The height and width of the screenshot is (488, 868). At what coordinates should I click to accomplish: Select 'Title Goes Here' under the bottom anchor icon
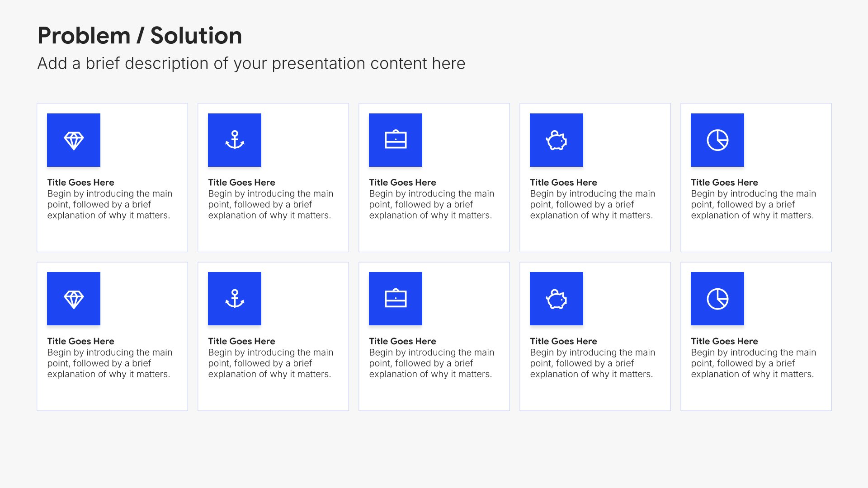click(241, 341)
